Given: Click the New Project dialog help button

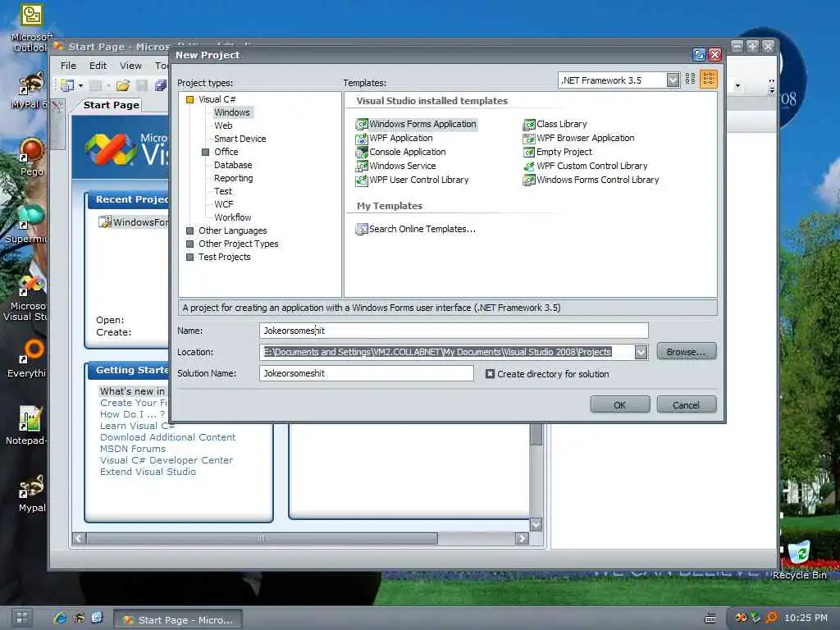Looking at the screenshot, I should pos(699,55).
